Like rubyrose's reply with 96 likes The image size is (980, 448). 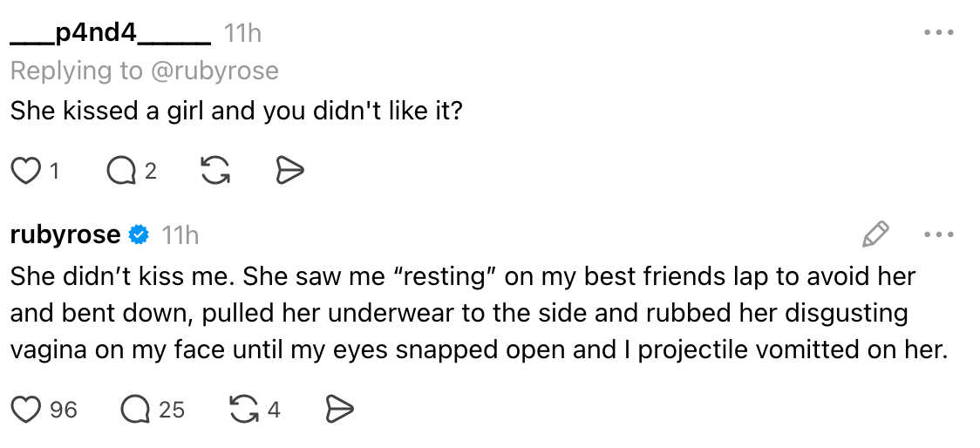(x=26, y=408)
